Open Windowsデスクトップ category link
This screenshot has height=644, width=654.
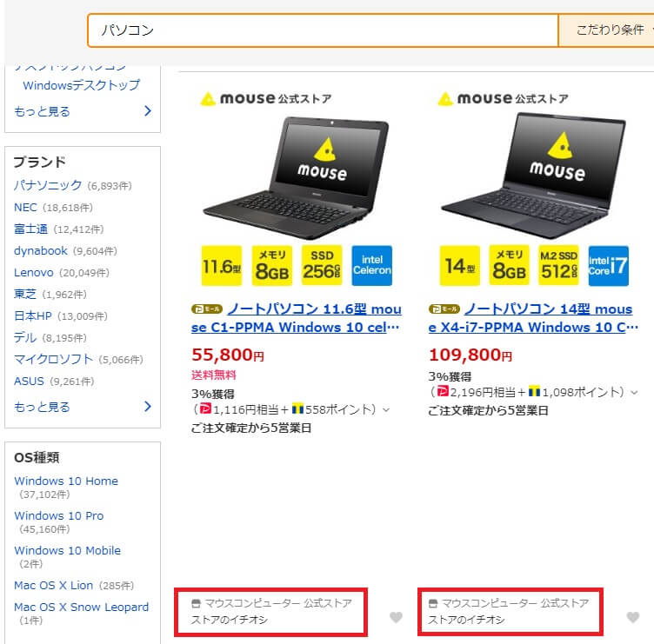point(82,85)
